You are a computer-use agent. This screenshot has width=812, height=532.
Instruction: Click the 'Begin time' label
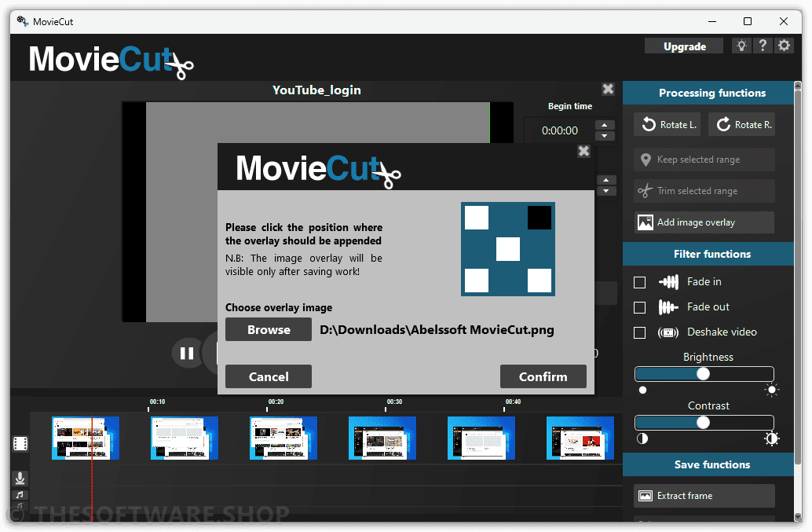(569, 106)
